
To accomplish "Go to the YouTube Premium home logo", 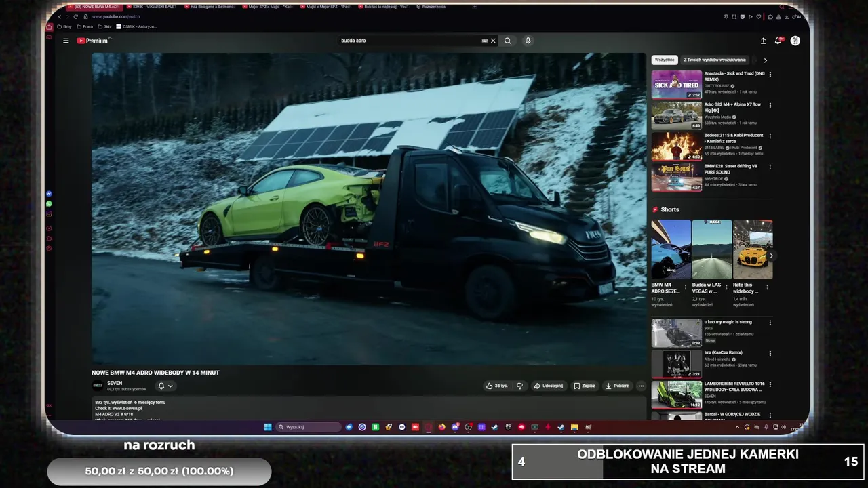I will coord(92,41).
